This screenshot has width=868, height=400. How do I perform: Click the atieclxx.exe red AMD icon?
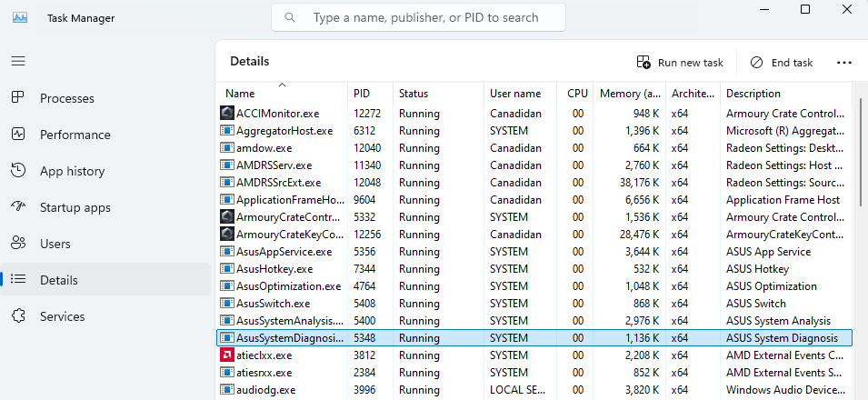(227, 355)
